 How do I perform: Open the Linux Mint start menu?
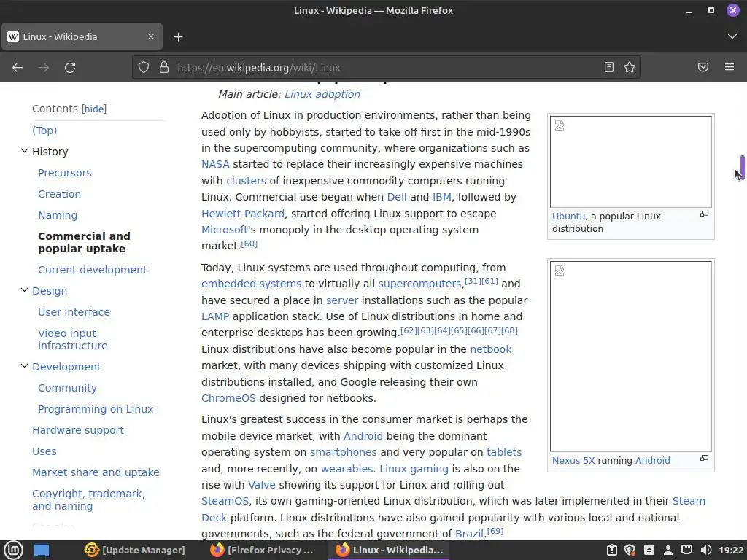coord(13,550)
